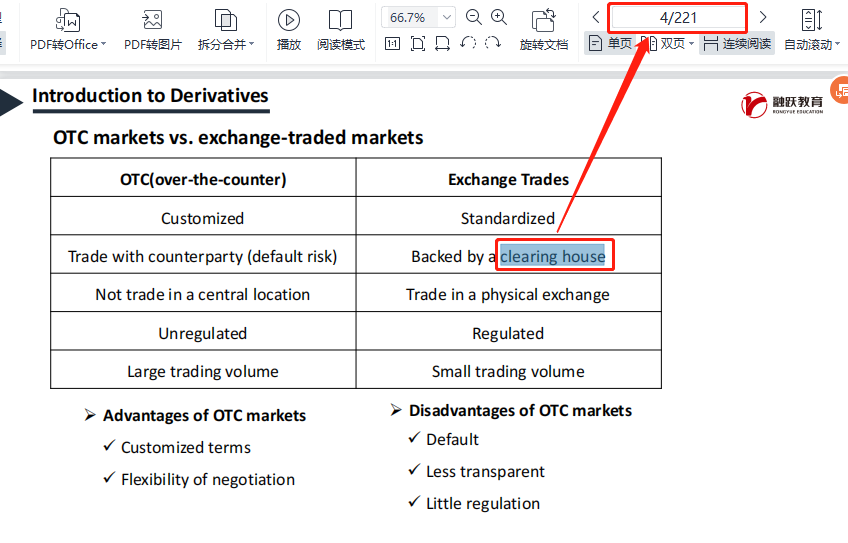Go to the previous page arrow

(596, 17)
